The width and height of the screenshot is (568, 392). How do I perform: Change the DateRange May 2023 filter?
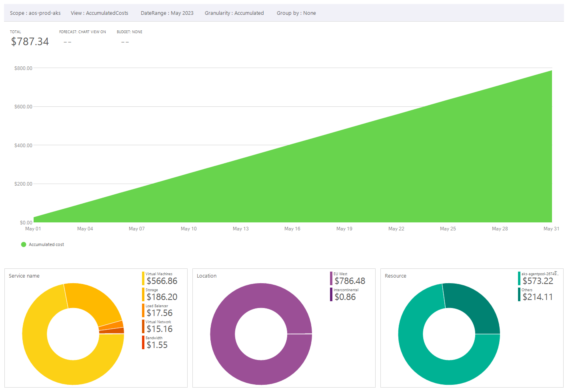pos(167,13)
